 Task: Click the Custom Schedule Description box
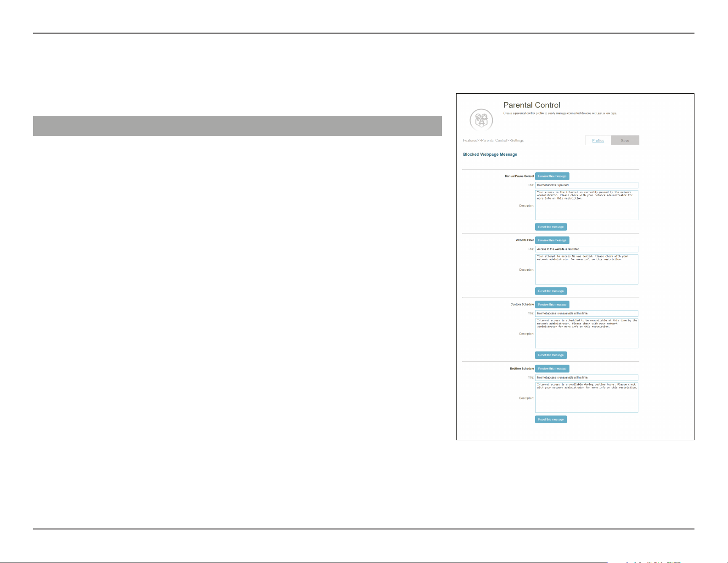click(x=587, y=334)
